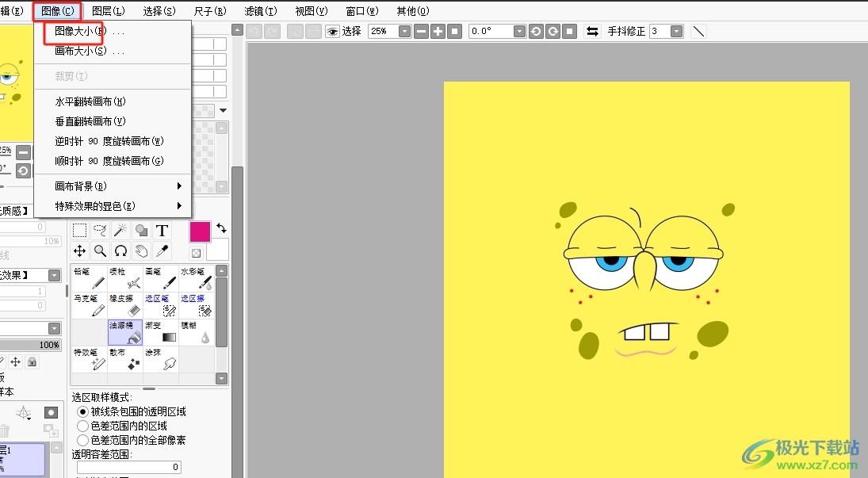Expand the 画布背景 submenu
The image size is (868, 478).
[113, 186]
